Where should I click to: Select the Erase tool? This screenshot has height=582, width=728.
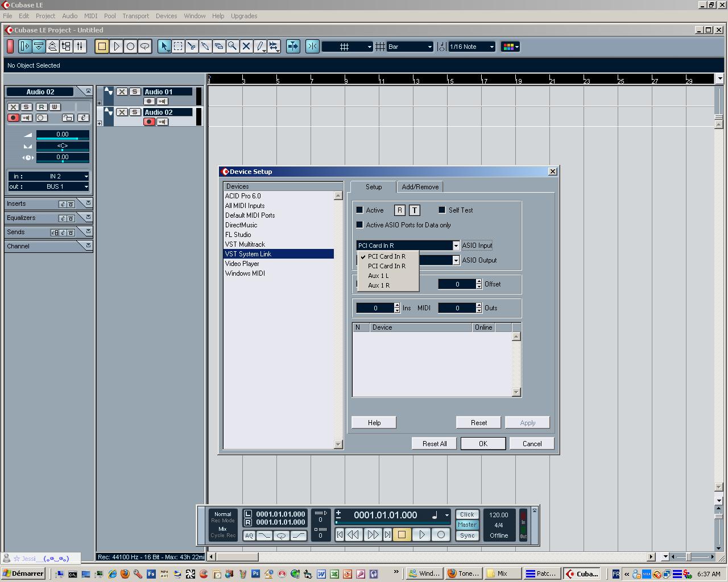[219, 47]
